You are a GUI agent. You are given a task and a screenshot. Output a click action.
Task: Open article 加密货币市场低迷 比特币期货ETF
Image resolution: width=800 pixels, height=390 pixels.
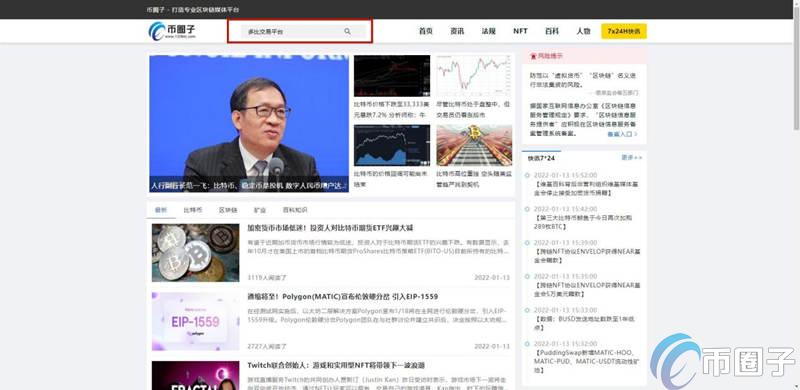click(x=330, y=228)
